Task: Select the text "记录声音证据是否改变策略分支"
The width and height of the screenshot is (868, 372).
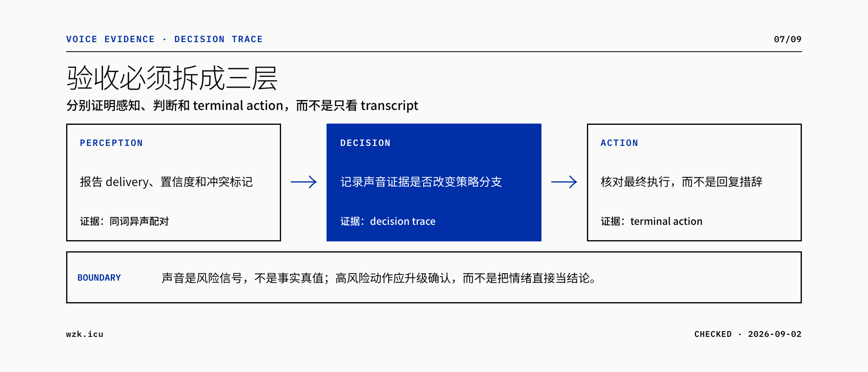Action: 421,182
